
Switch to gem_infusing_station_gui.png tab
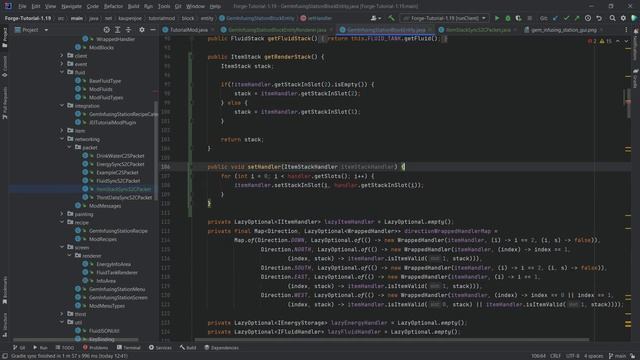click(x=563, y=30)
